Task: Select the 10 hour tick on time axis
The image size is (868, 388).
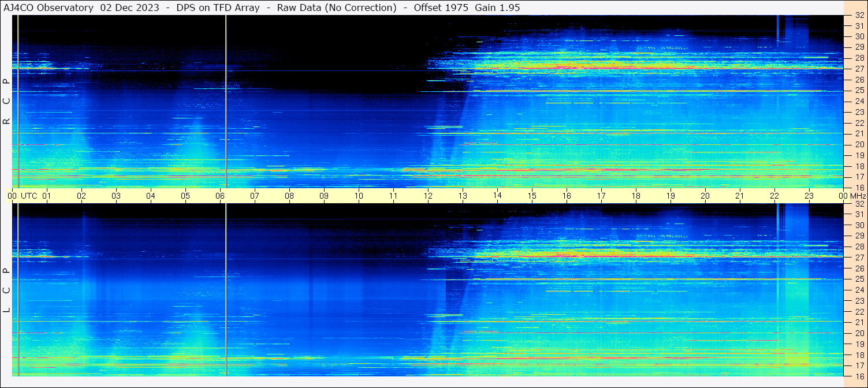Action: click(359, 196)
